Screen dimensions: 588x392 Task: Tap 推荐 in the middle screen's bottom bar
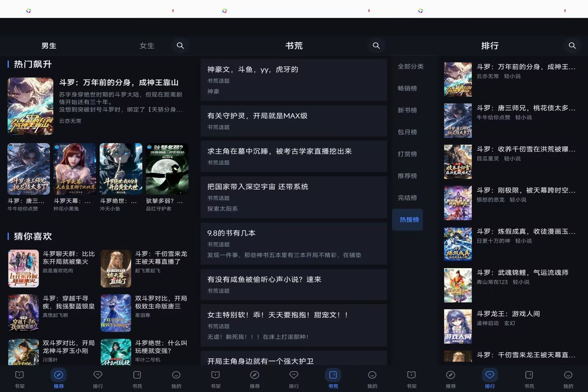pos(255,379)
